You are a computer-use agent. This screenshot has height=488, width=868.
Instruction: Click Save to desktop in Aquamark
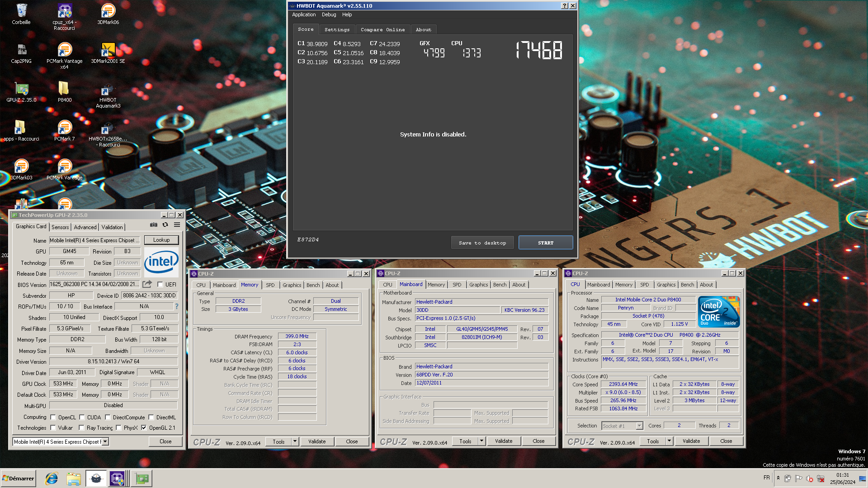(482, 243)
